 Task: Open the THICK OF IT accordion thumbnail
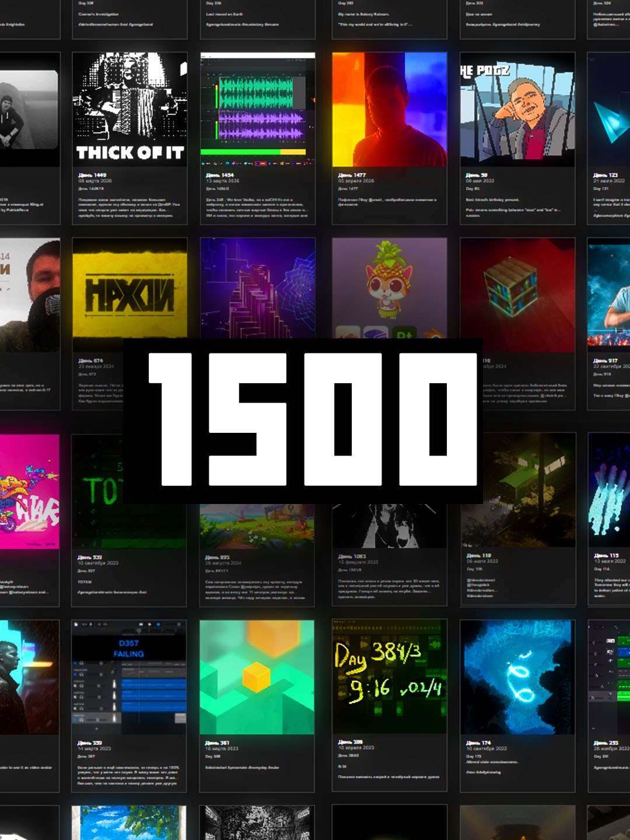(x=129, y=109)
